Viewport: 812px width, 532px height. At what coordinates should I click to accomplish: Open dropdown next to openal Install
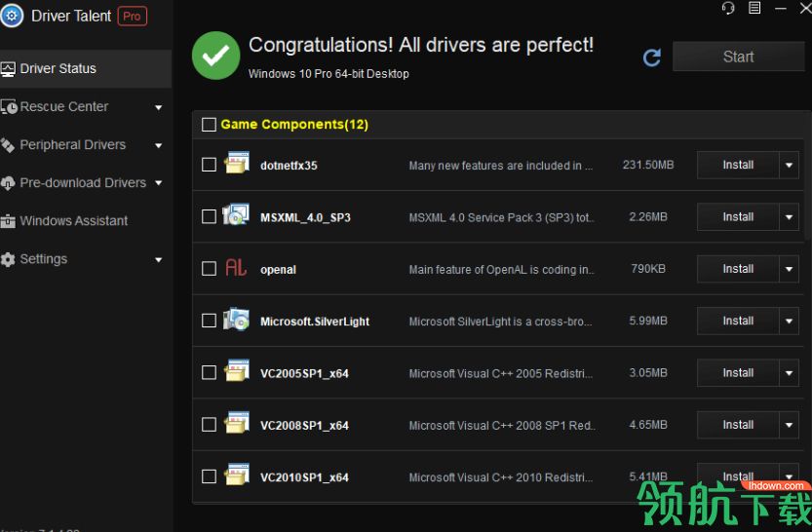click(789, 269)
